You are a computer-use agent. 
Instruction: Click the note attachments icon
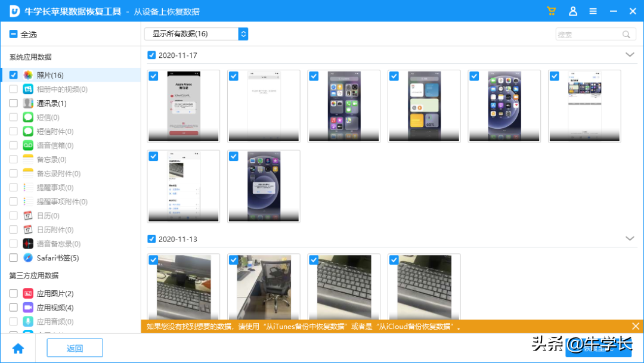[x=28, y=173]
